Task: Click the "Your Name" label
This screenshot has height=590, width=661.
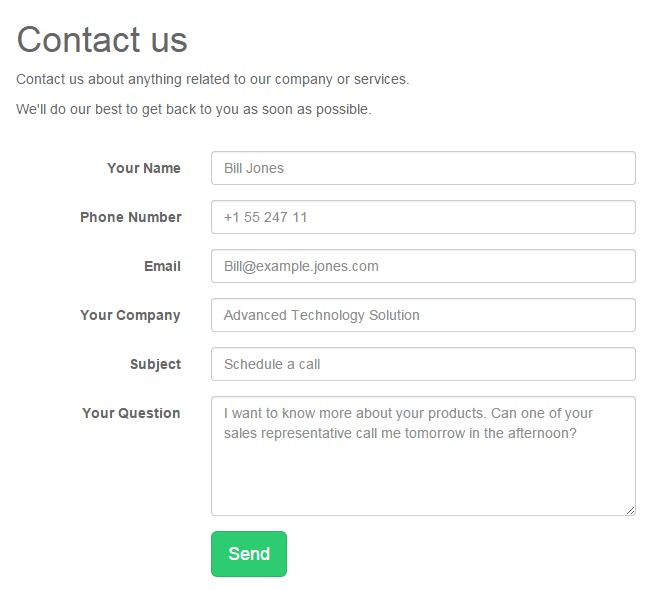Action: click(144, 168)
